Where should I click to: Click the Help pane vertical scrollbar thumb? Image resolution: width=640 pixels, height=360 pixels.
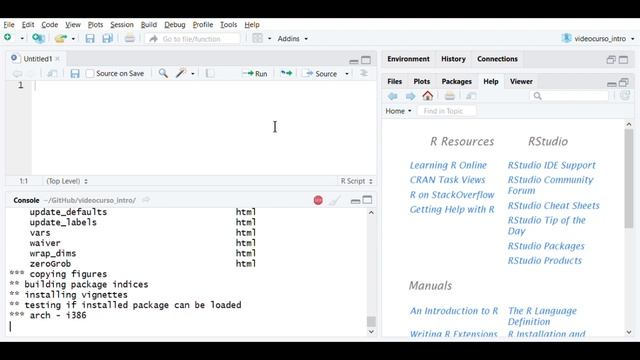point(629,178)
